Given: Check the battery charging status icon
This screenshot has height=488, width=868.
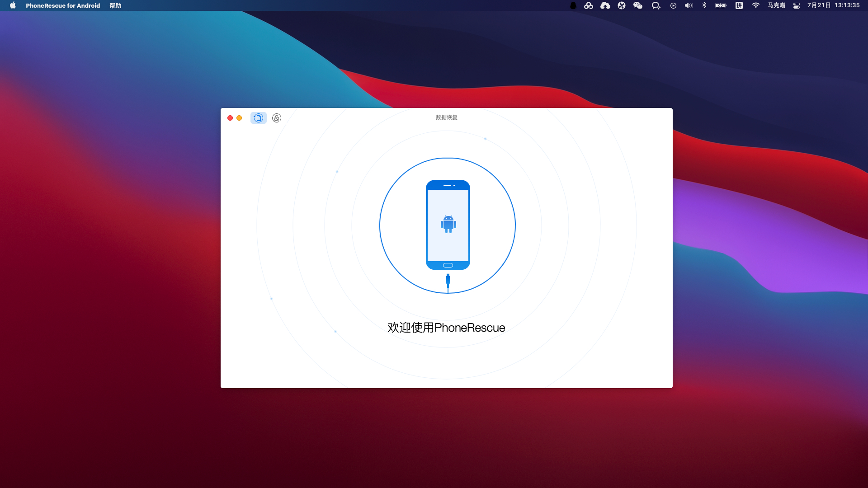Looking at the screenshot, I should click(x=721, y=5).
